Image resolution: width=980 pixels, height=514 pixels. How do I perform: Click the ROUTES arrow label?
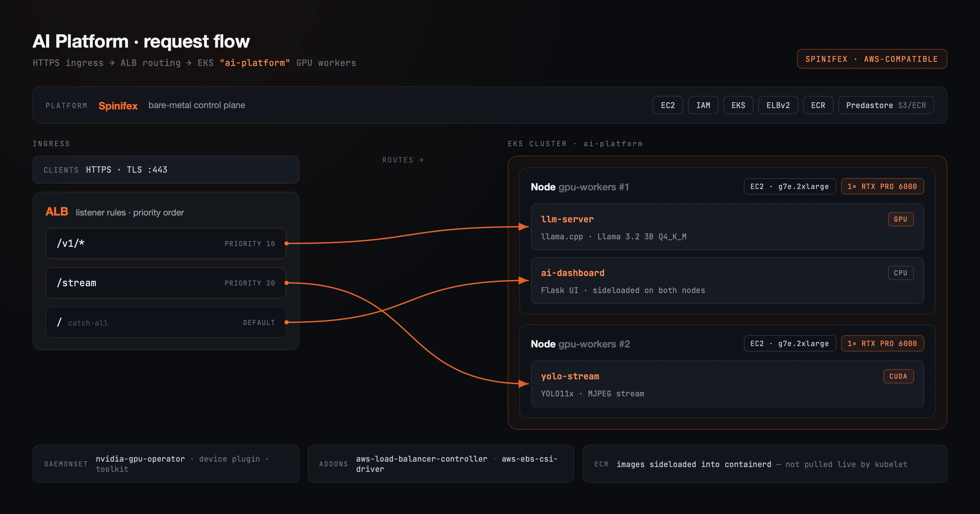point(403,160)
